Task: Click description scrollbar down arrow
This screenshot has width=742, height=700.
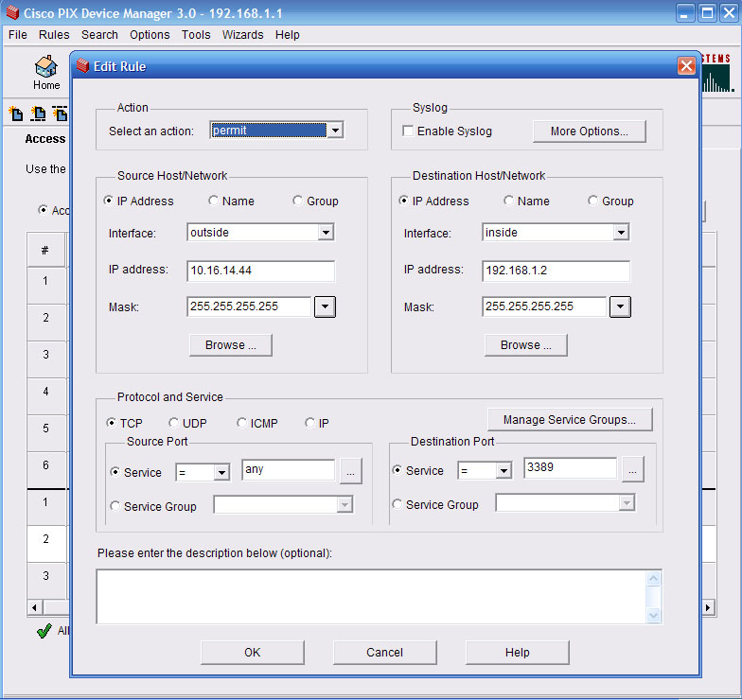Action: tap(653, 615)
